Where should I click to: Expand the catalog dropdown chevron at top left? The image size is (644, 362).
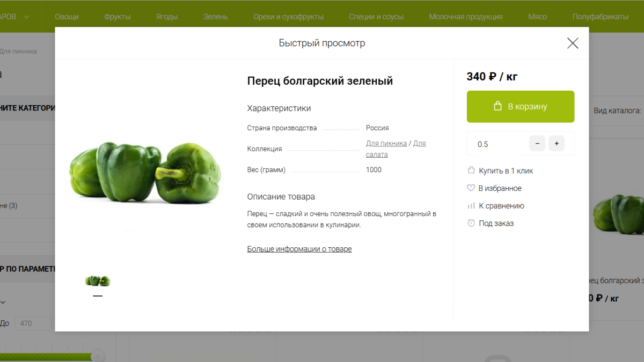[26, 17]
